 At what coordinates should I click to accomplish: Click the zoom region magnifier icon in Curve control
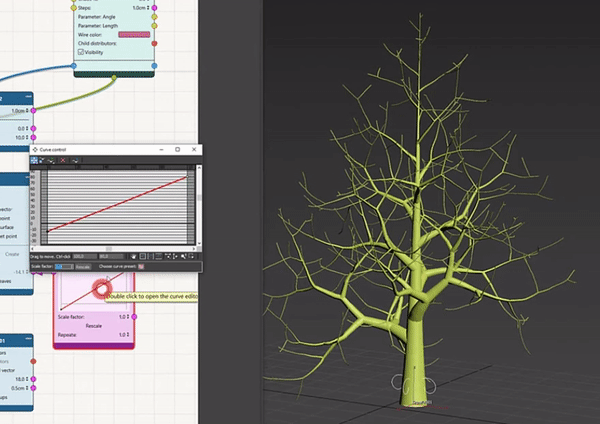[x=193, y=256]
